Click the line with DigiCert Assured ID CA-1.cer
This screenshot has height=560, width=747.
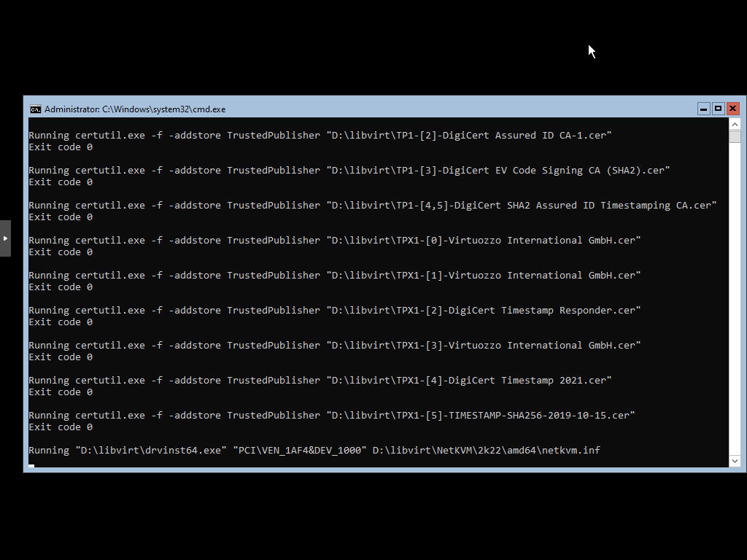tap(320, 135)
